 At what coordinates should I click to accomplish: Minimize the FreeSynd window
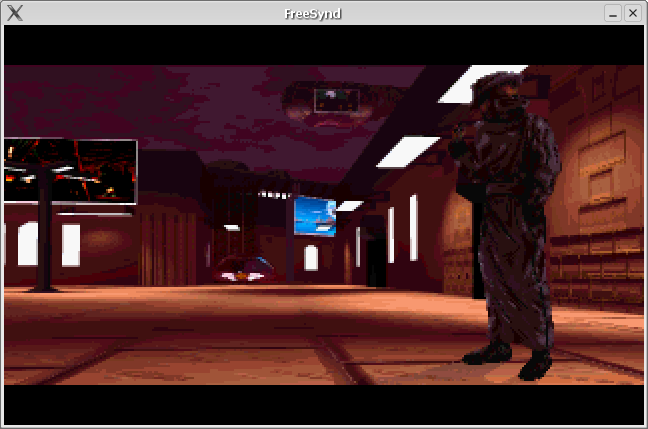click(613, 13)
